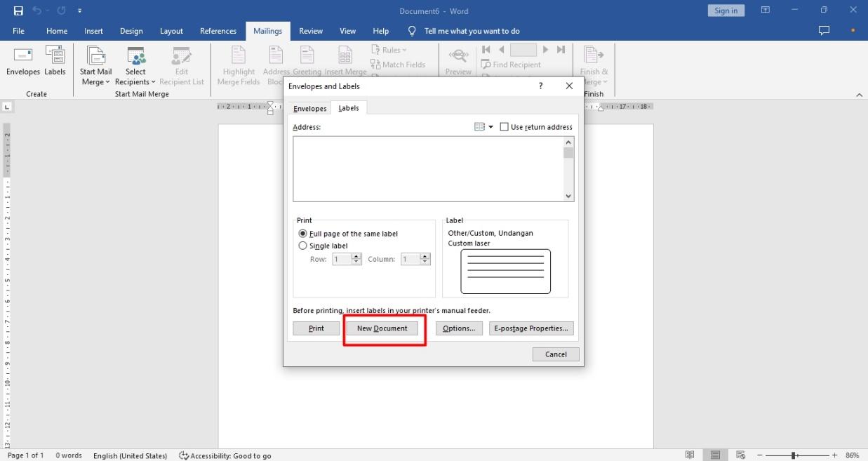
Task: Collapse the ribbon with the chevron
Action: (x=859, y=95)
